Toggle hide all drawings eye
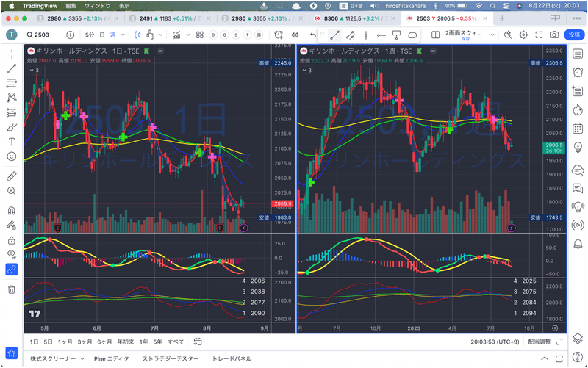 [x=12, y=254]
